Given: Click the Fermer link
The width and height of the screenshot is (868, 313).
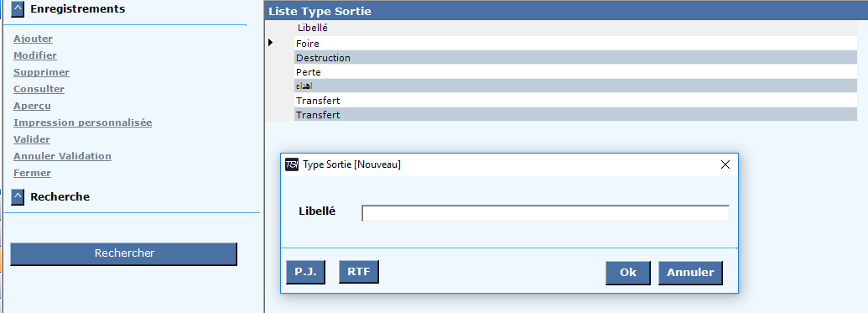Looking at the screenshot, I should click(32, 173).
